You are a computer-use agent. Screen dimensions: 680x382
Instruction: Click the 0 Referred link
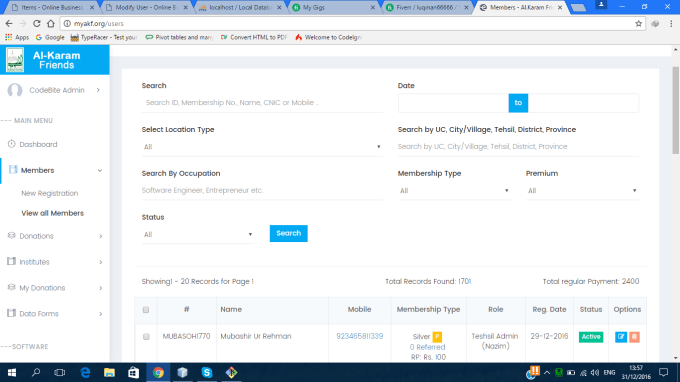[428, 347]
